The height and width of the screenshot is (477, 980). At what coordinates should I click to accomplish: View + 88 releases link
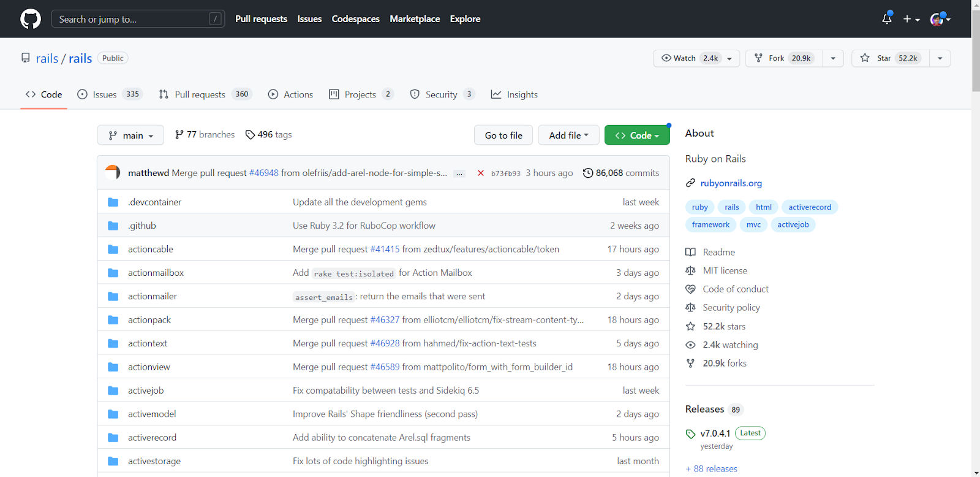[711, 468]
